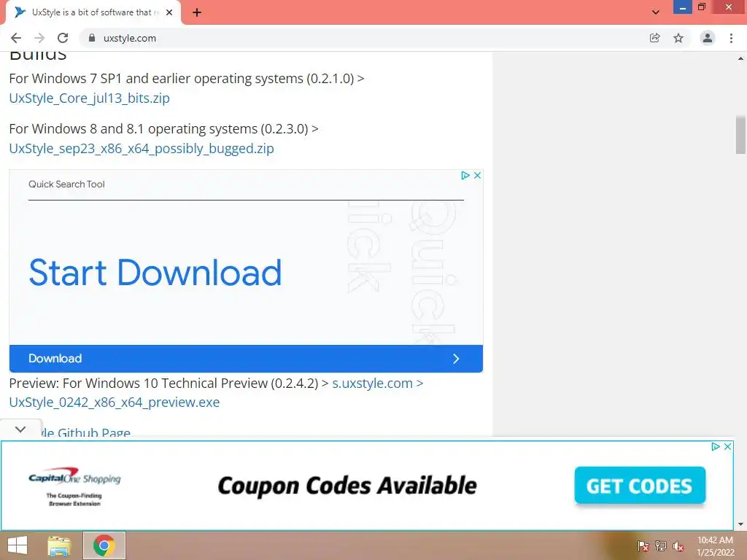Open Chrome's three-dot menu
Viewport: 747px width, 560px height.
pos(731,38)
